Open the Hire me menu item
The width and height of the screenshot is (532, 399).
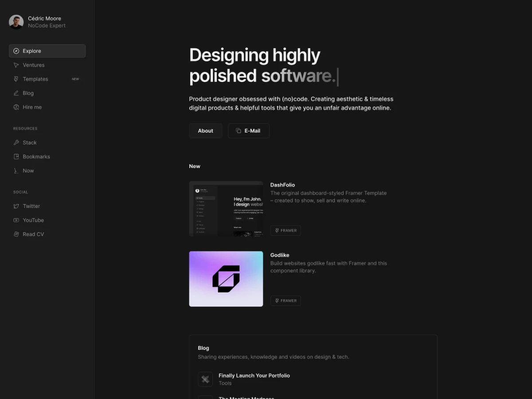(x=32, y=107)
